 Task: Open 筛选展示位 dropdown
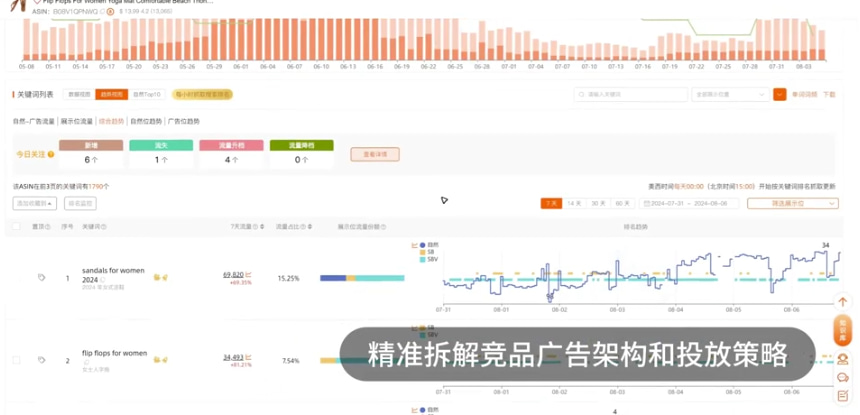[793, 203]
